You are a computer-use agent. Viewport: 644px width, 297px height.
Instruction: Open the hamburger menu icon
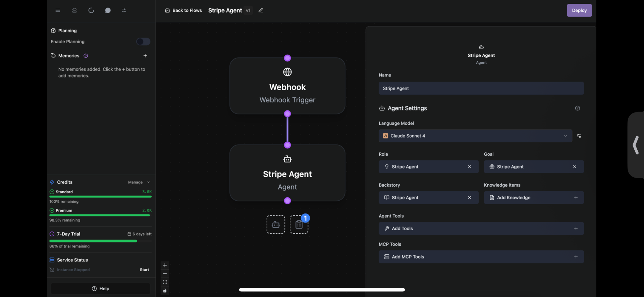tap(58, 10)
